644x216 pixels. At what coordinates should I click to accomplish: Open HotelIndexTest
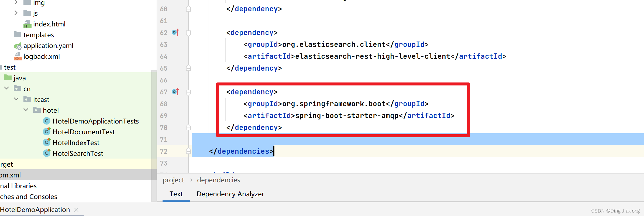pyautogui.click(x=76, y=143)
